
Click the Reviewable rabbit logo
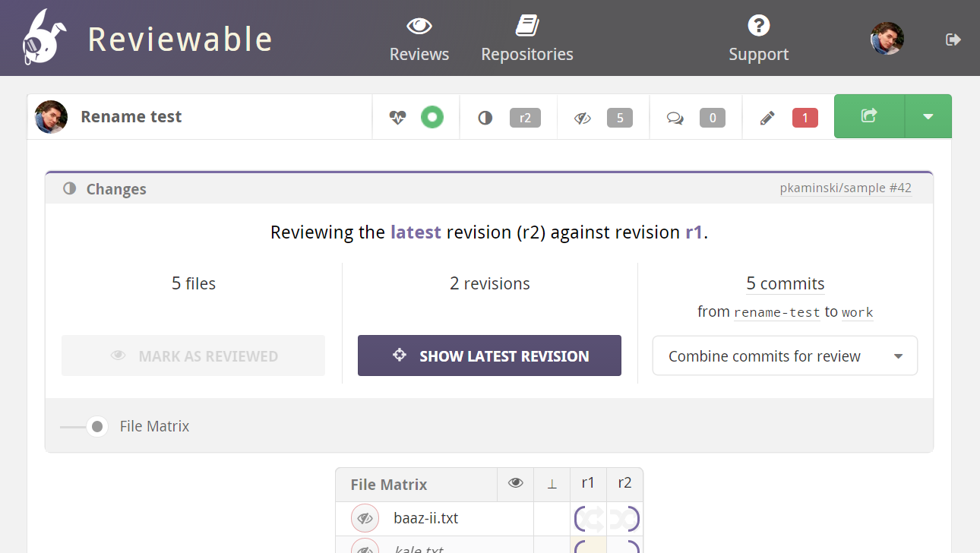43,37
